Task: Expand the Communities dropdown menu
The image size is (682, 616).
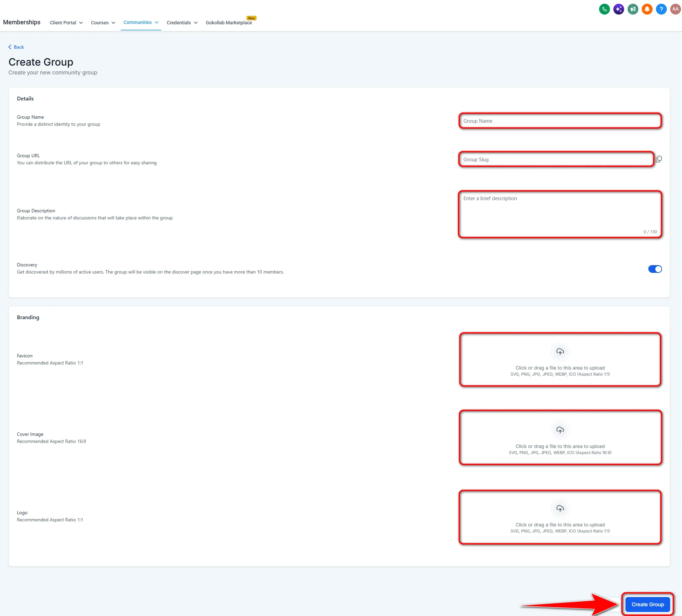Action: pos(141,22)
